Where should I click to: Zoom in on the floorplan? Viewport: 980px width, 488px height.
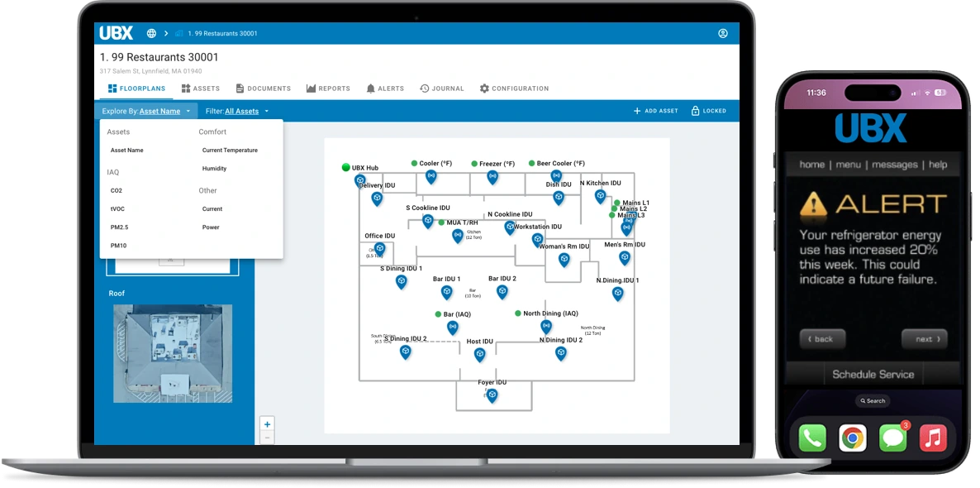click(x=268, y=424)
